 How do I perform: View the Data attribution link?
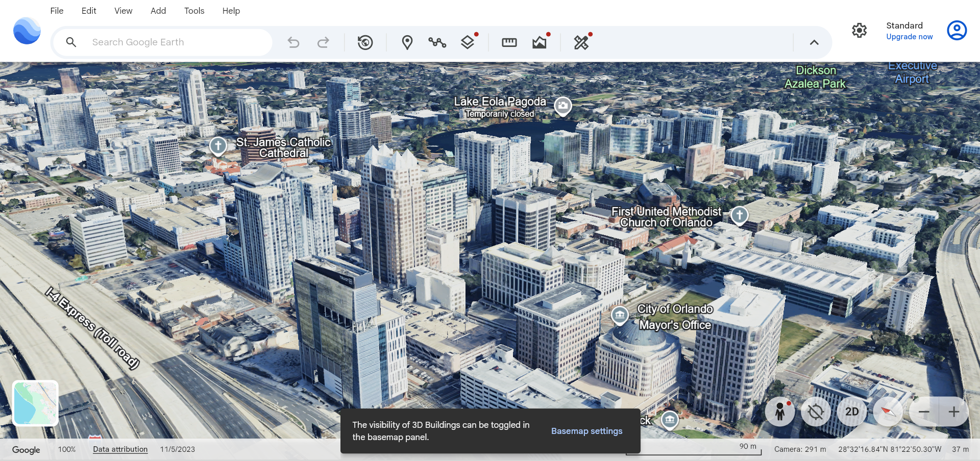[120, 449]
